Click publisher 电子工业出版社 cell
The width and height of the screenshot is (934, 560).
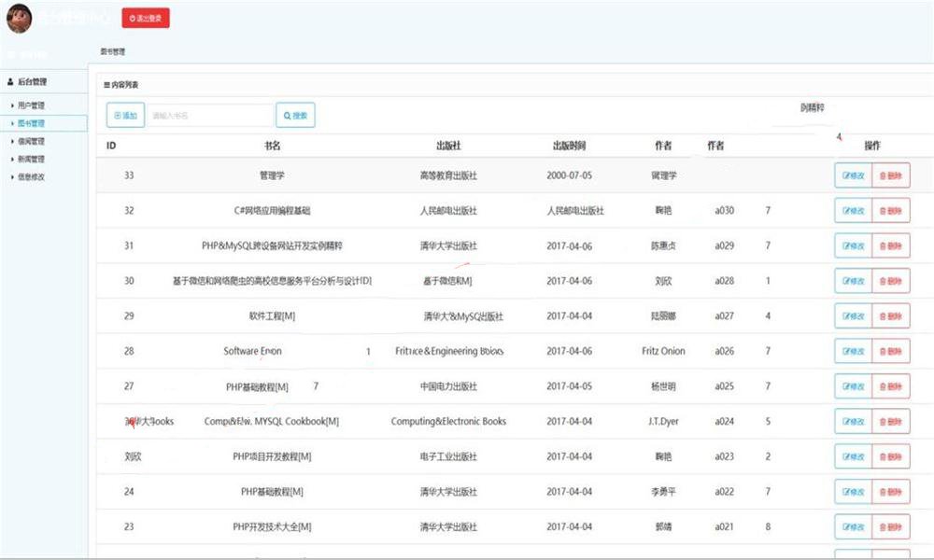click(x=448, y=456)
